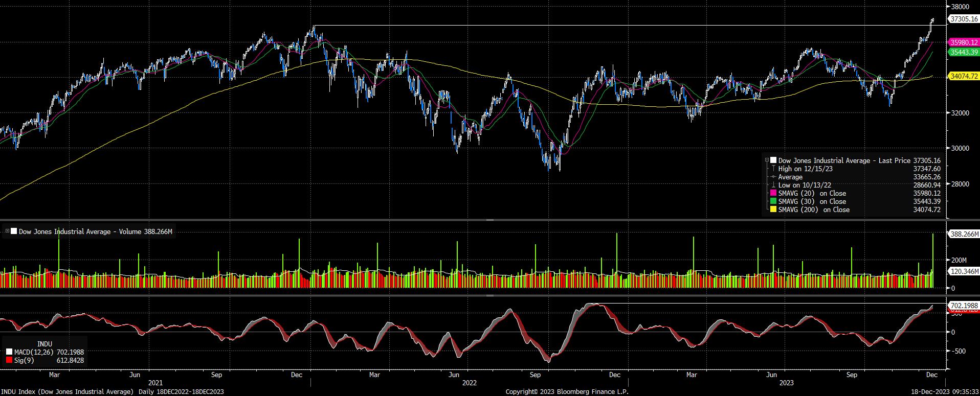Click the magenta SMAVG (20) color swatch

pyautogui.click(x=773, y=193)
